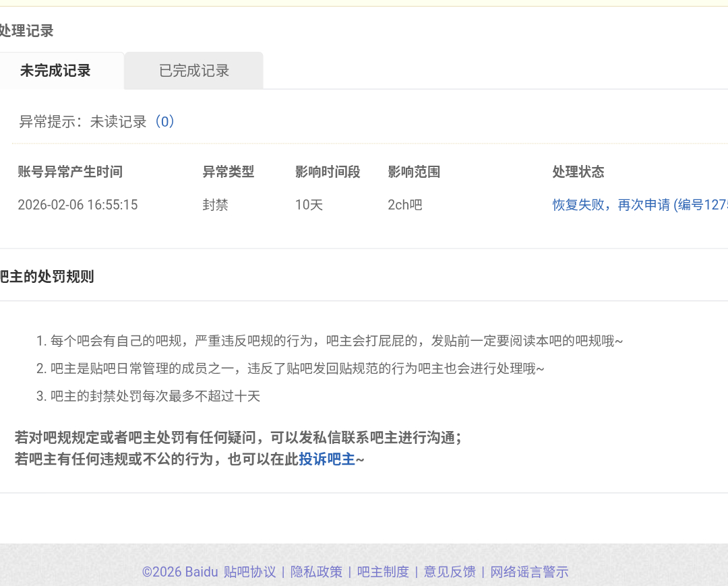Select the 2ch吧 affected scope cell
Image resolution: width=728 pixels, height=586 pixels.
pyautogui.click(x=404, y=205)
